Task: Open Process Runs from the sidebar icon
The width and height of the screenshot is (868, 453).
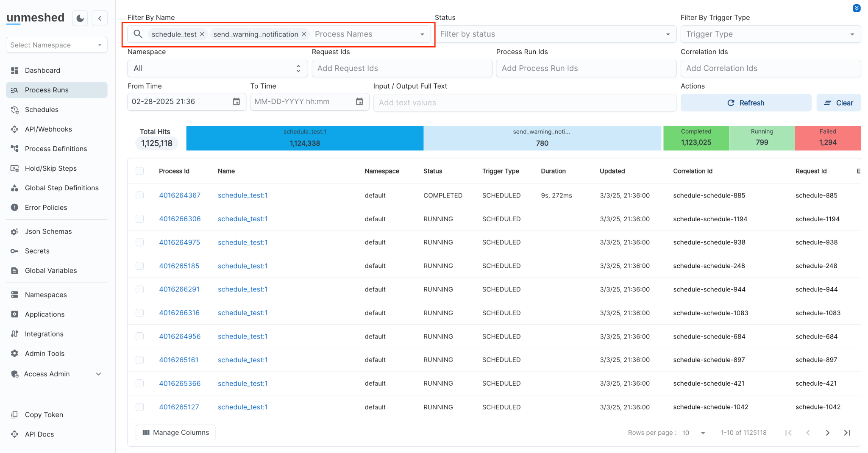Action: 14,90
